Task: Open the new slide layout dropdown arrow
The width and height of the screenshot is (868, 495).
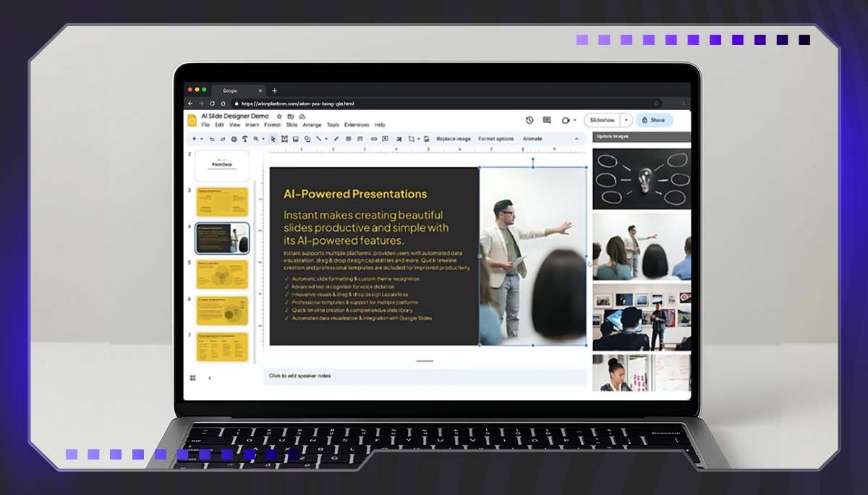Action: click(x=202, y=139)
